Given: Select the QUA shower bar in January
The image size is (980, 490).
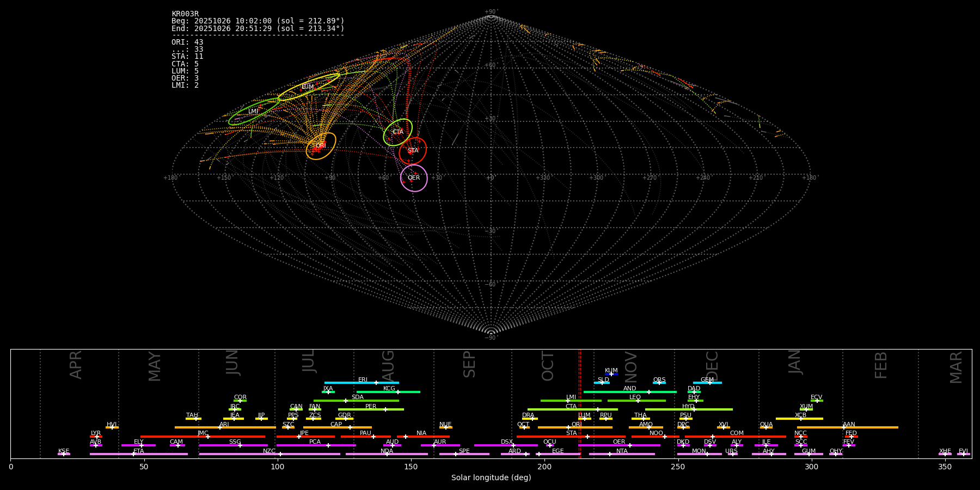Looking at the screenshot, I should [x=766, y=427].
